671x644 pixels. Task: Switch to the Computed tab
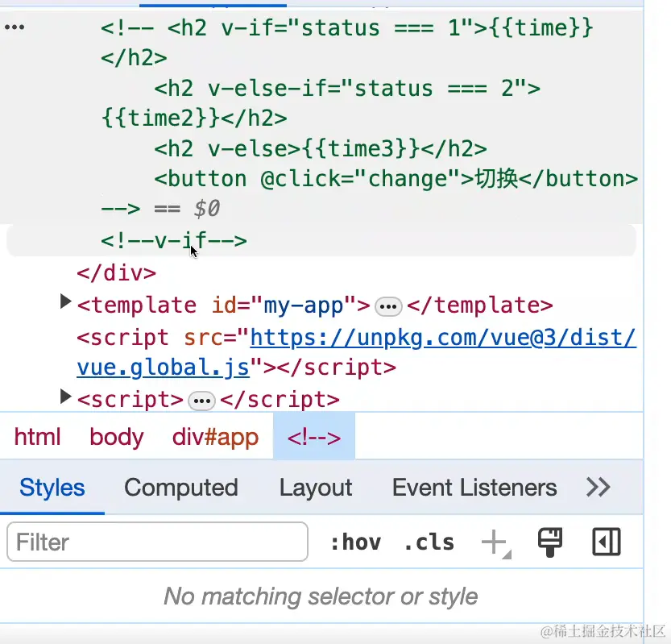click(180, 488)
